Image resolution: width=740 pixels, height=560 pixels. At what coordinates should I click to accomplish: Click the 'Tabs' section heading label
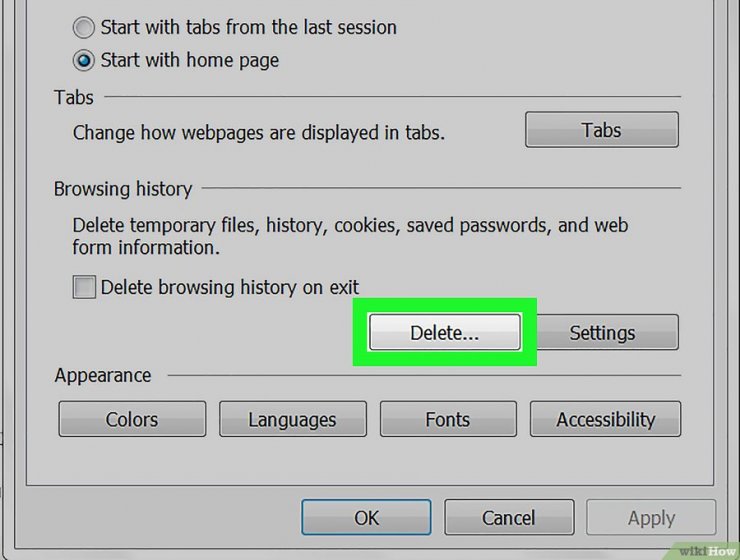[74, 98]
